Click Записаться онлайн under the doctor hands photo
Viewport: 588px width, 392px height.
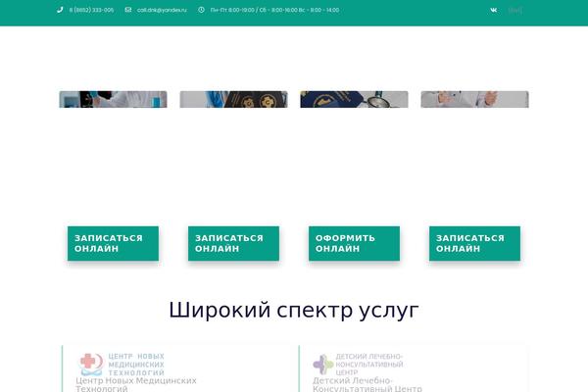[474, 243]
